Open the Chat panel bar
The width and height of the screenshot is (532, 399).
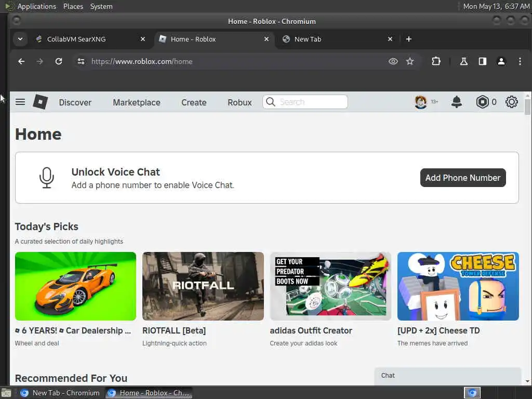pos(448,376)
